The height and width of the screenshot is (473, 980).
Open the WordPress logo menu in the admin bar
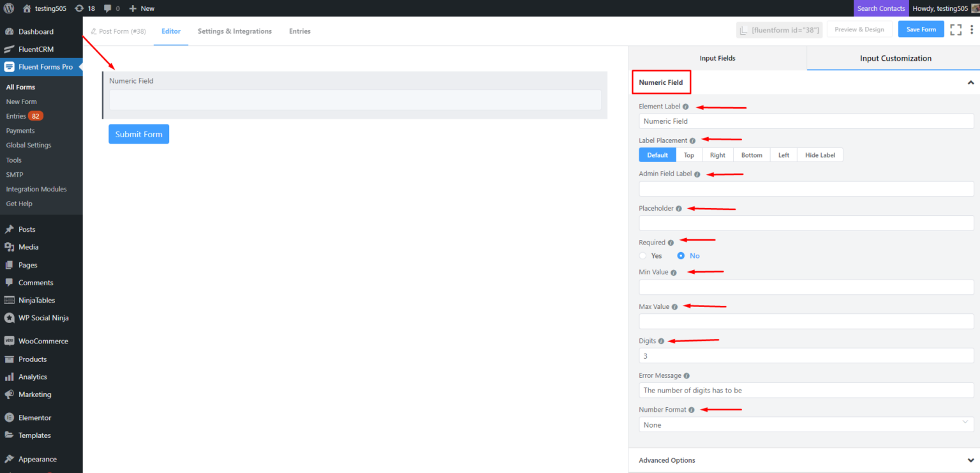point(8,8)
